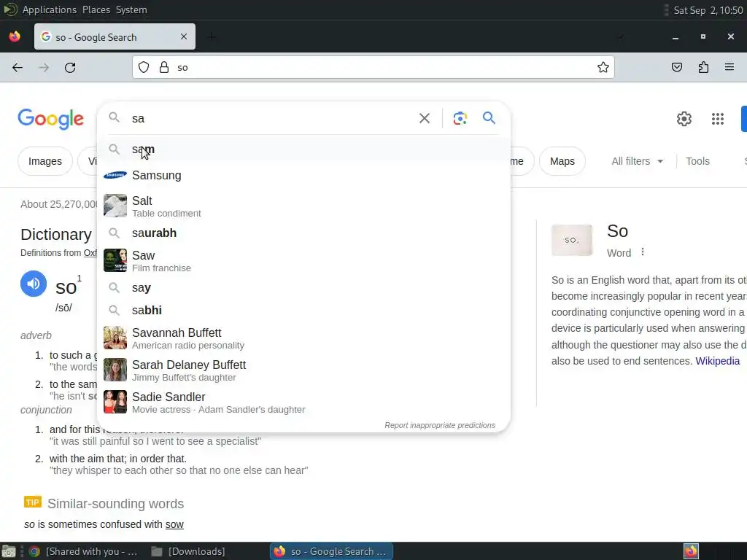Viewport: 747px width, 560px height.
Task: Click the Google search input field
Action: 271,118
